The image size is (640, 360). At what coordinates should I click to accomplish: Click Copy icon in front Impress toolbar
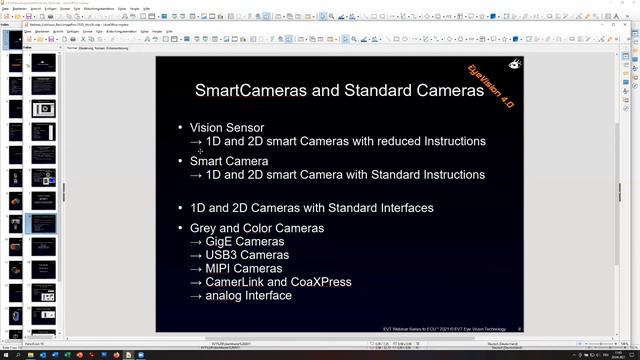(x=92, y=39)
